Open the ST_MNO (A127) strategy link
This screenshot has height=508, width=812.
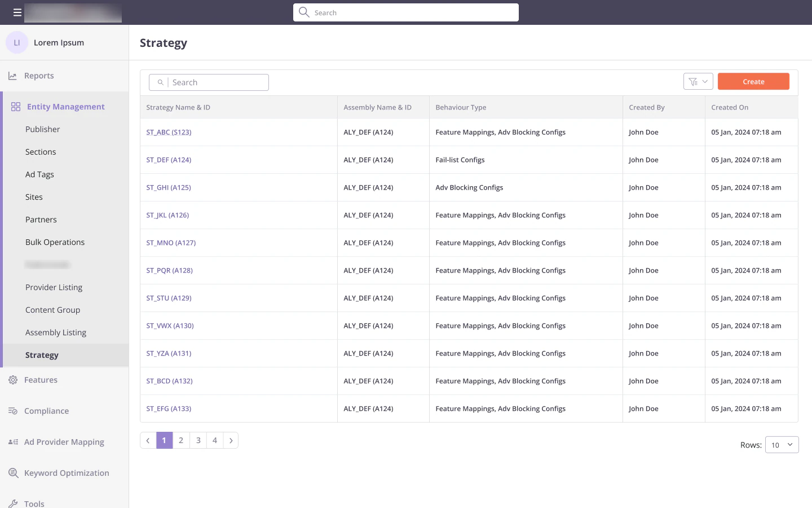171,243
